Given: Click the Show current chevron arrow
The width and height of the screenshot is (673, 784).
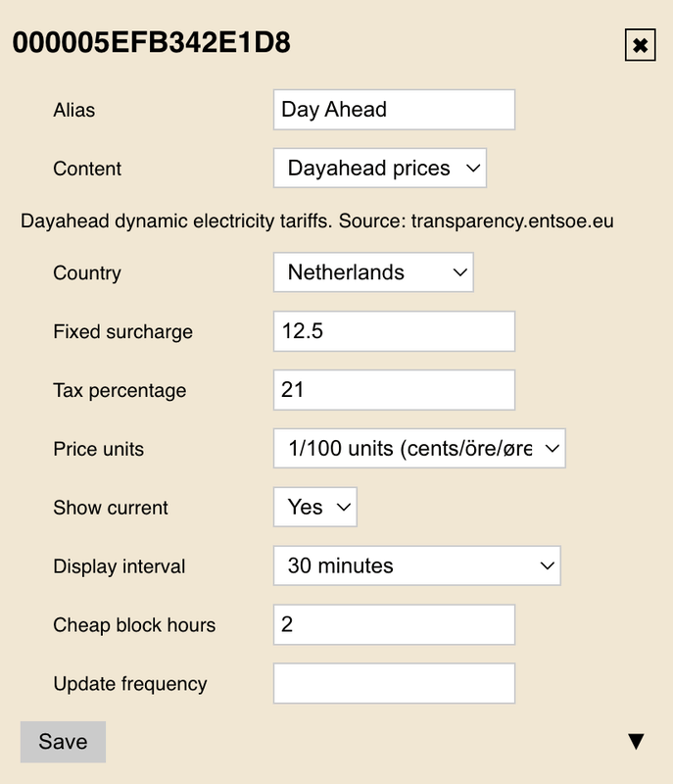Looking at the screenshot, I should (x=343, y=507).
